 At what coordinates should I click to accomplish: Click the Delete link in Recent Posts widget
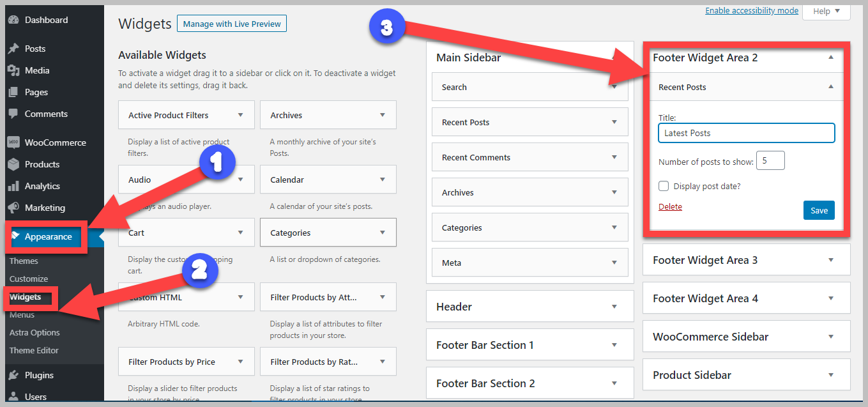coord(670,206)
